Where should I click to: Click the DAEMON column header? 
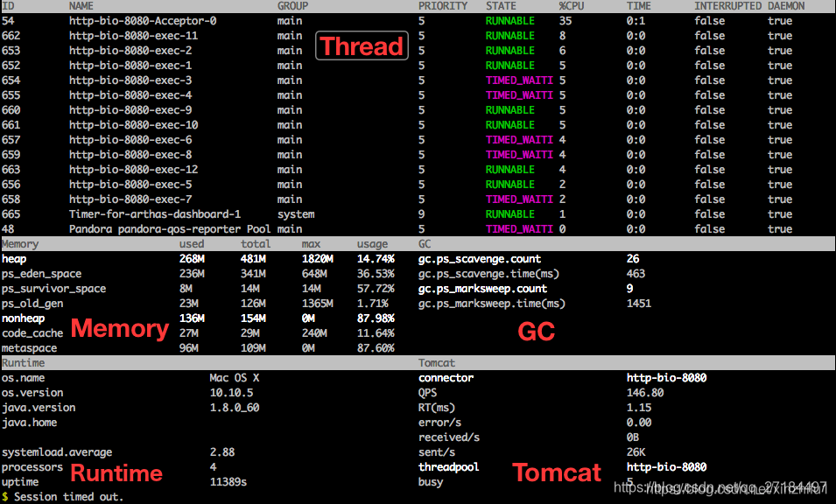[x=786, y=6]
